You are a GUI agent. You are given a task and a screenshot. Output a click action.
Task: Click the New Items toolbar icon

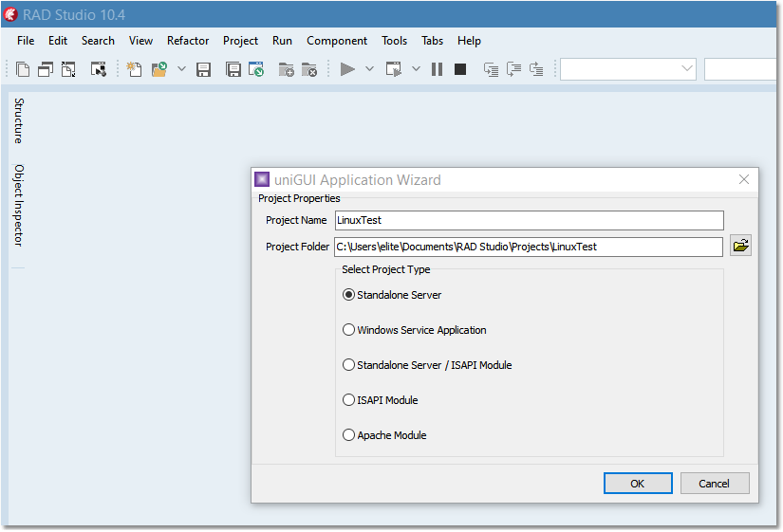pos(135,69)
